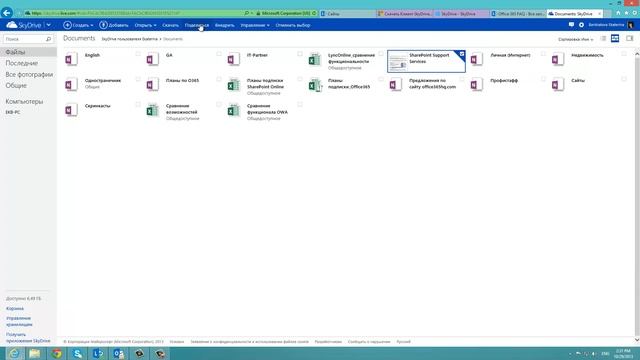Click Скачать in the command bar
The image size is (640, 360).
[170, 25]
